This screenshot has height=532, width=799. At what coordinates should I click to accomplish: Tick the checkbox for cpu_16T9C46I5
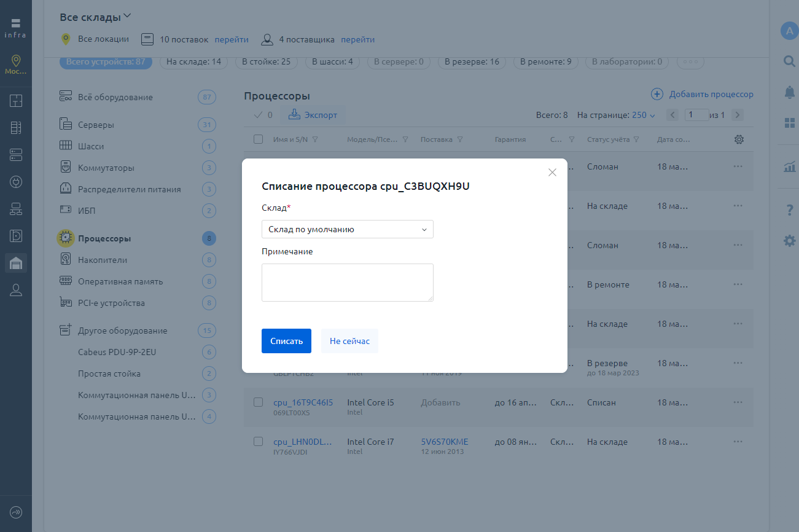click(x=259, y=402)
